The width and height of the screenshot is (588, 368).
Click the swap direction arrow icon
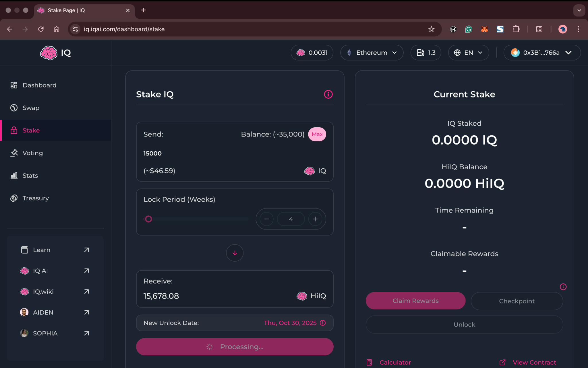coord(235,253)
